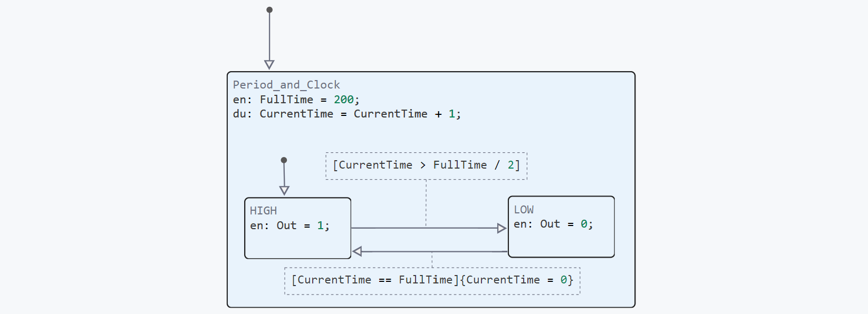Select the [CurrentTime > FullTime / 2] condition label
This screenshot has height=314, width=868.
tap(426, 165)
